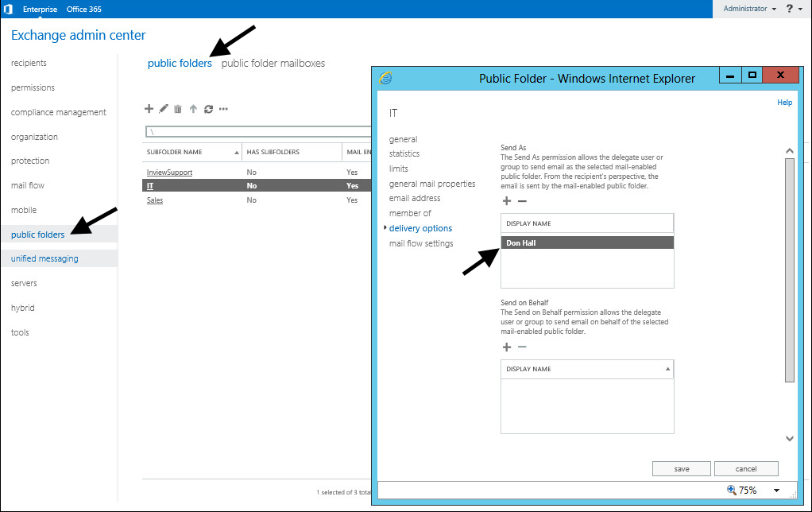Screen dimensions: 812x512
Task: Open the zoom level dropdown arrow
Action: pyautogui.click(x=776, y=491)
